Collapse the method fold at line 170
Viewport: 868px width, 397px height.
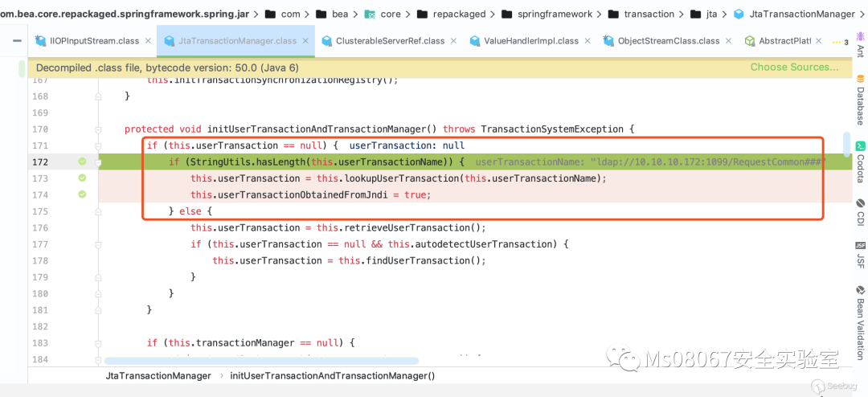point(98,129)
